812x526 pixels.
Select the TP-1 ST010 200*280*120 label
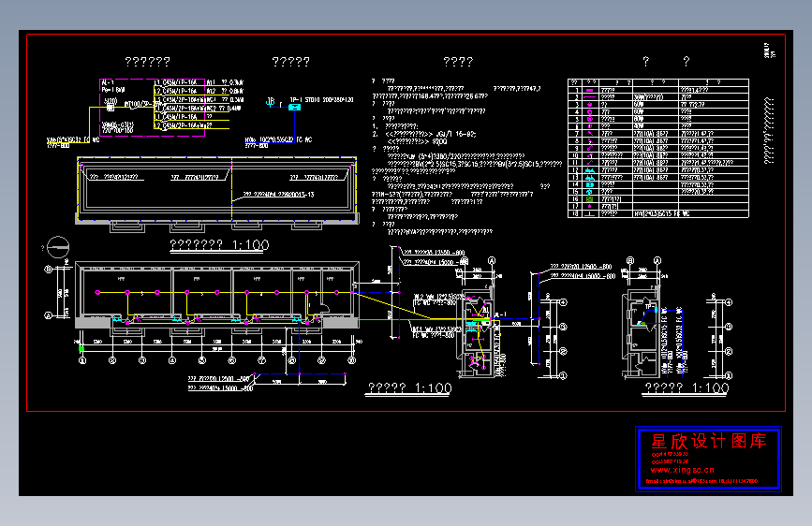point(321,99)
